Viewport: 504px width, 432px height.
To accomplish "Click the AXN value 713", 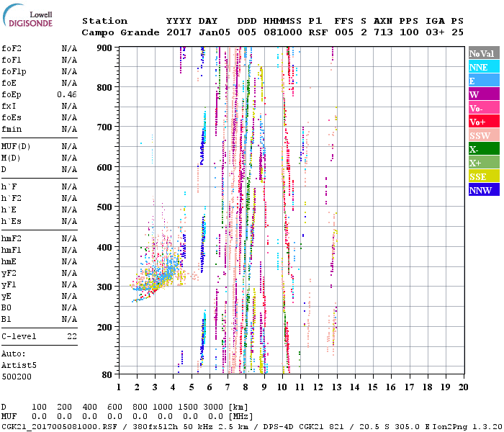I will pos(383,32).
